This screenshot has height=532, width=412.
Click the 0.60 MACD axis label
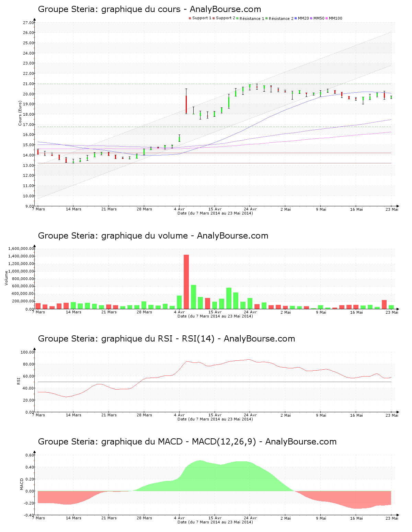[x=30, y=455]
